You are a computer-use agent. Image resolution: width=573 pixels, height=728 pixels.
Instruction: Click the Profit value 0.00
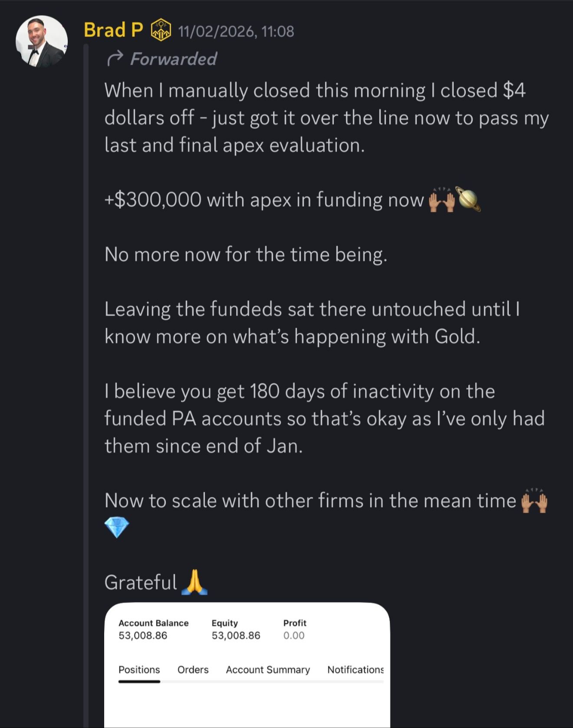click(x=294, y=635)
